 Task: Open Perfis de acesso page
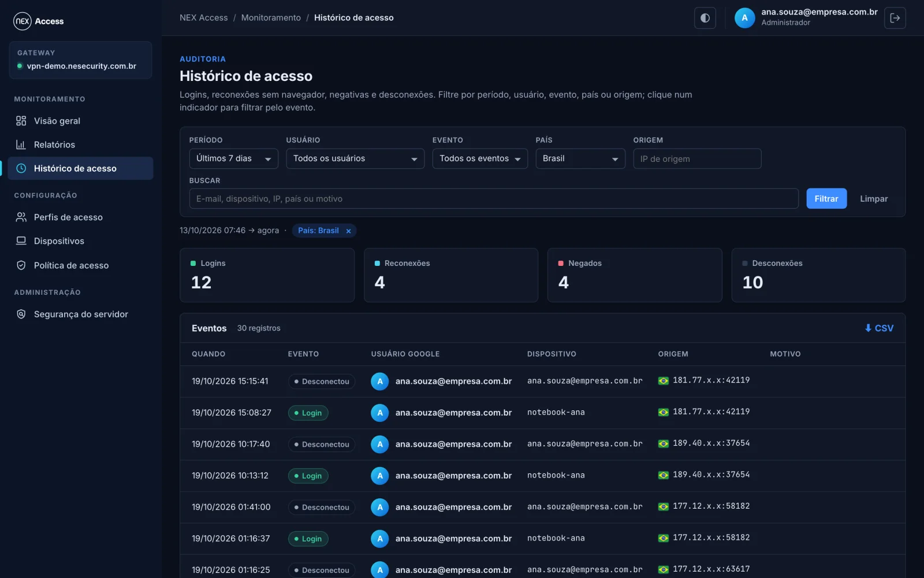[x=80, y=217]
